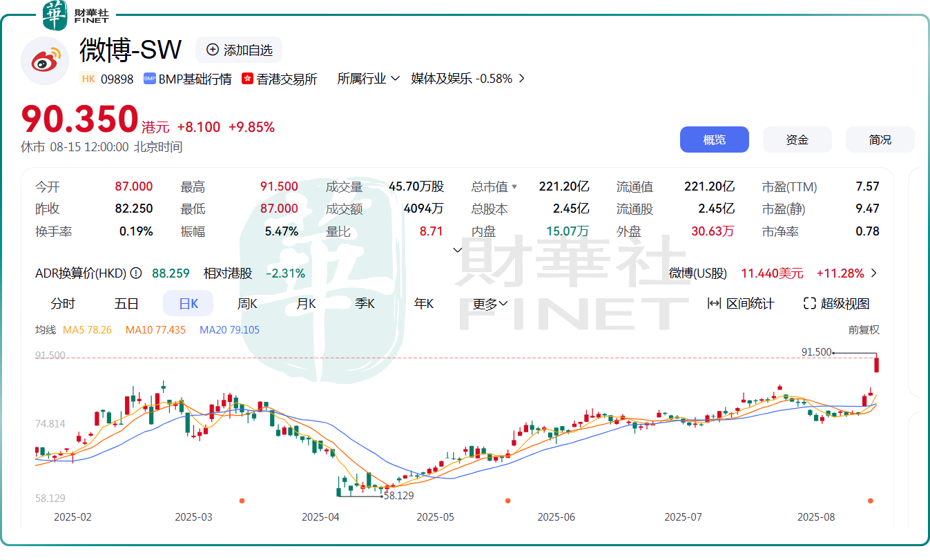Click the 外盘 30.63万 value
Screen dimensions: 930x560
[713, 231]
